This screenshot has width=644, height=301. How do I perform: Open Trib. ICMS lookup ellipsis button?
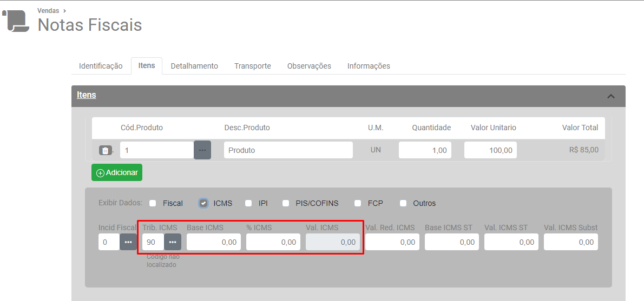tap(173, 242)
